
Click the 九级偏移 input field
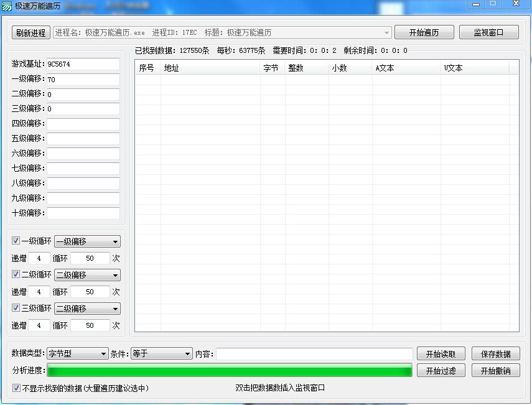[x=83, y=198]
